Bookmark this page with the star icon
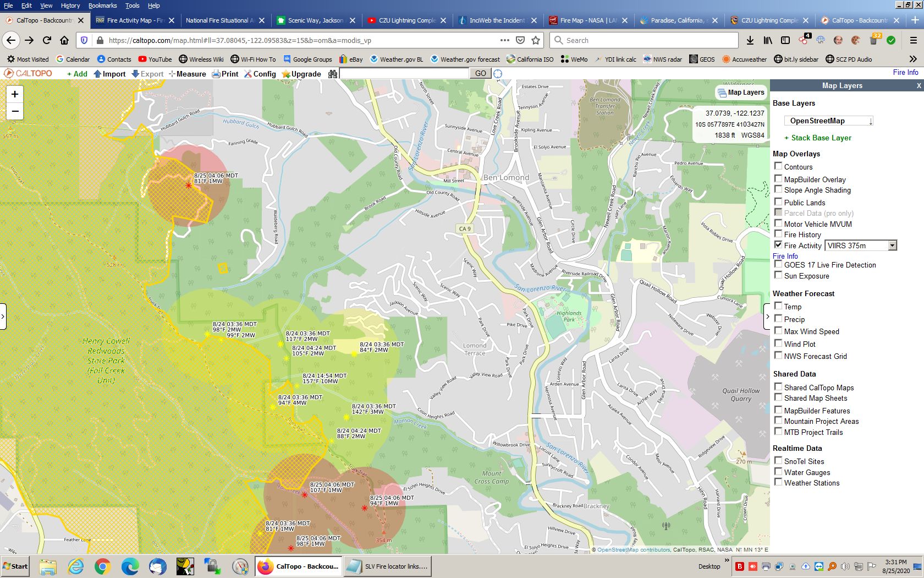Viewport: 924px width, 578px height. point(536,40)
